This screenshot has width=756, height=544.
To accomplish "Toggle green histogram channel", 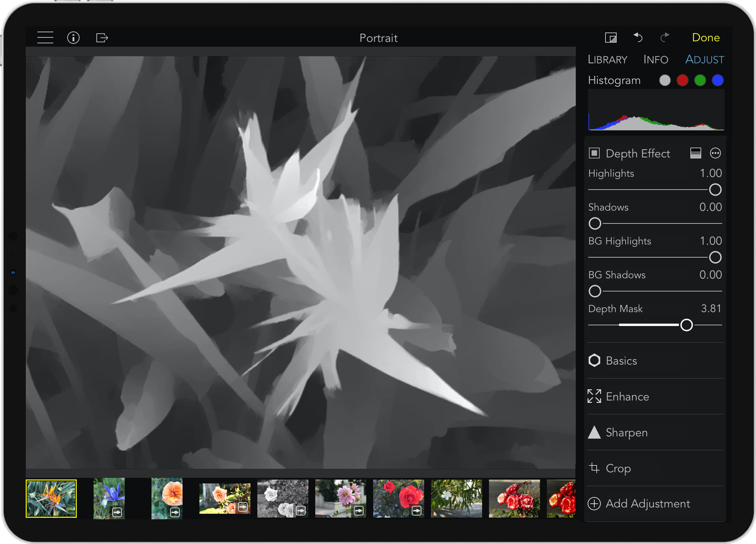I will tap(700, 80).
